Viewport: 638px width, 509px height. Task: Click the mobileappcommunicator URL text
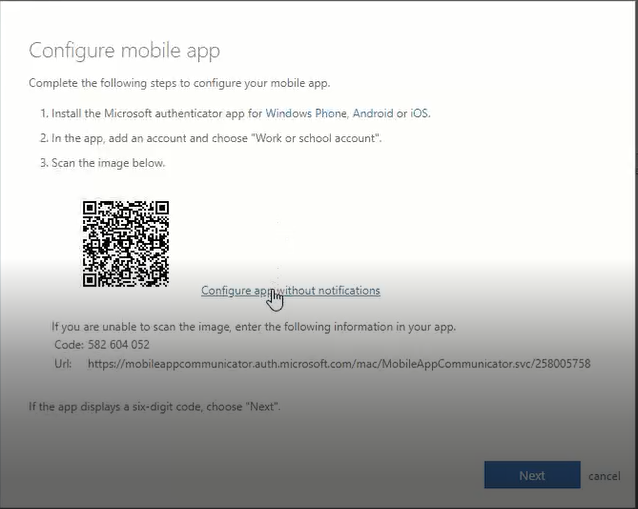coord(339,363)
